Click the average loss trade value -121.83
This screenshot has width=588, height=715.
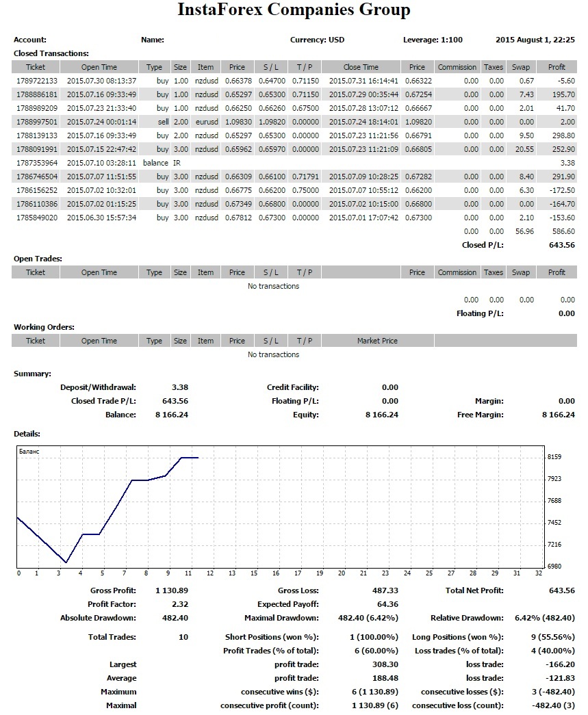560,678
